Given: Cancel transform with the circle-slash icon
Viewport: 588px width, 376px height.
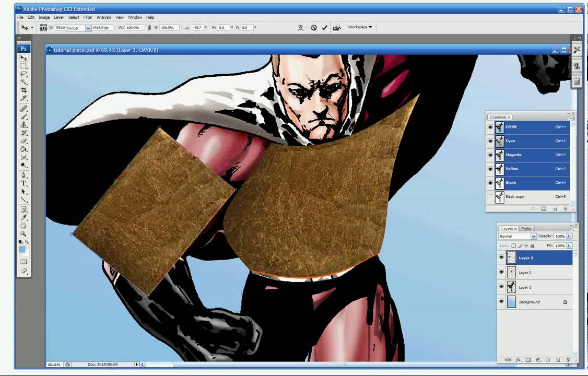Looking at the screenshot, I should [314, 27].
